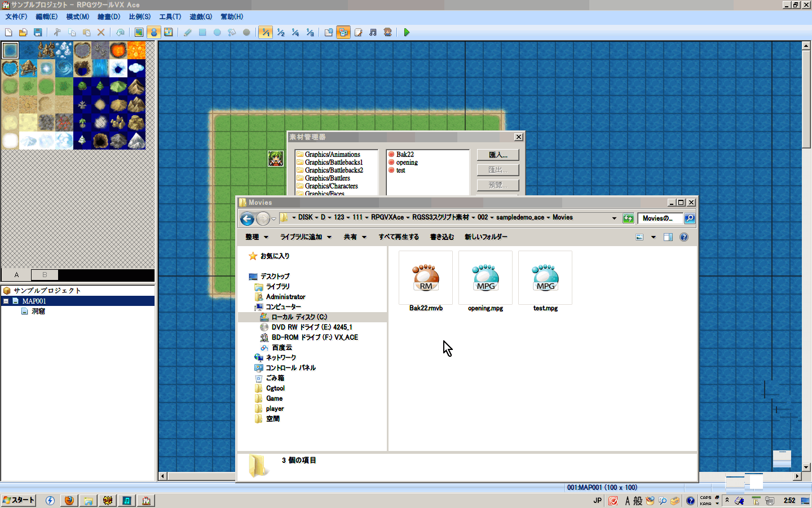812x508 pixels.
Task: Refresh the Movies folder address bar
Action: coord(628,218)
